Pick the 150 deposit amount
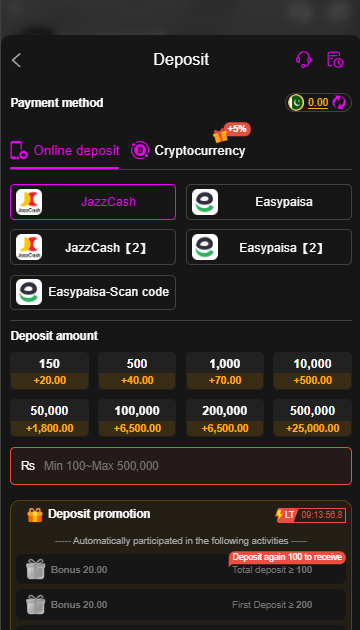This screenshot has height=630, width=360. click(x=49, y=371)
